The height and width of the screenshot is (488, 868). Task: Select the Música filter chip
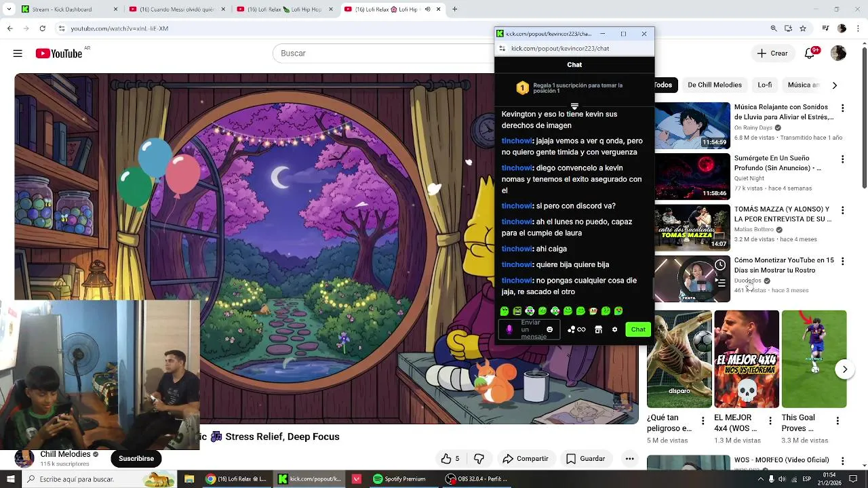click(x=803, y=85)
